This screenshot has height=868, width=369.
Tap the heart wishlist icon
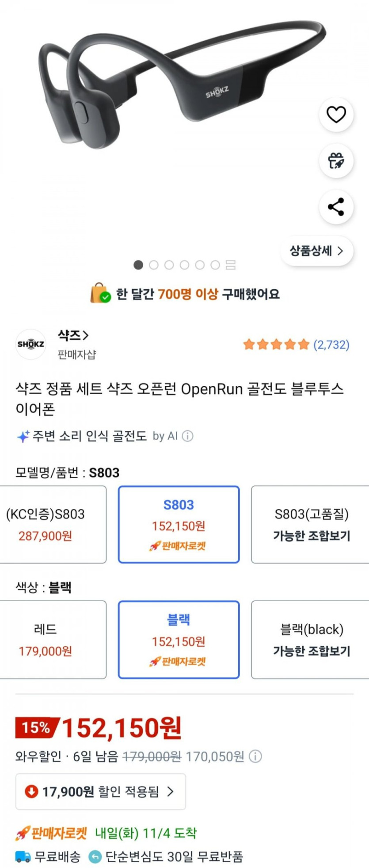[x=336, y=115]
